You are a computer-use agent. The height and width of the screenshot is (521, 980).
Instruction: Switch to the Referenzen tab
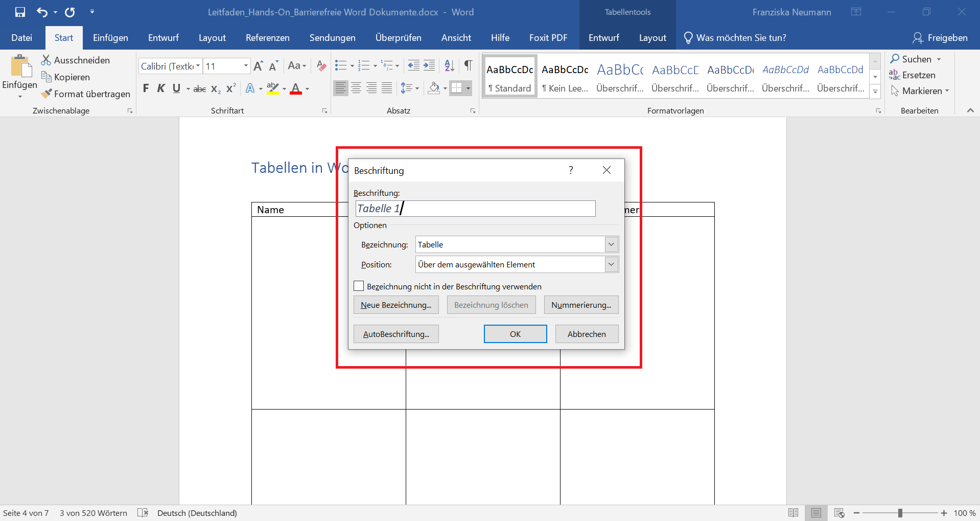tap(267, 38)
